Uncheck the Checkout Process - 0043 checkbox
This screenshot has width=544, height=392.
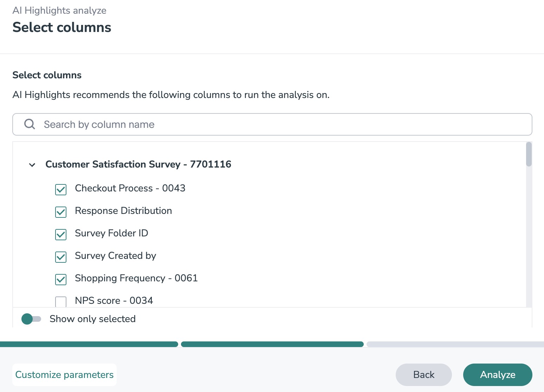[61, 189]
